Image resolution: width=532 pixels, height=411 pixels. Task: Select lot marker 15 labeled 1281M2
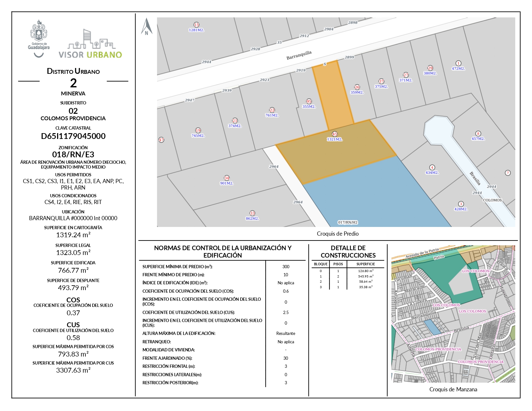[x=196, y=25]
